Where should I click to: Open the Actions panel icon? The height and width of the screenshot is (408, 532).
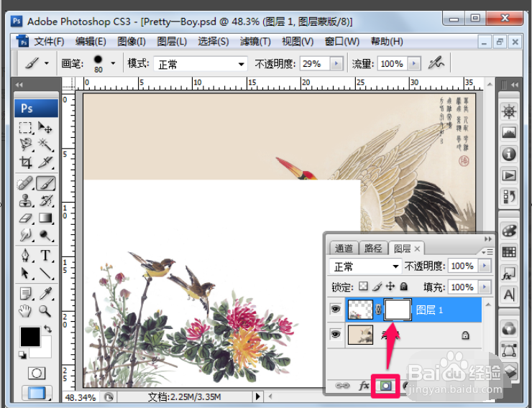(x=509, y=175)
